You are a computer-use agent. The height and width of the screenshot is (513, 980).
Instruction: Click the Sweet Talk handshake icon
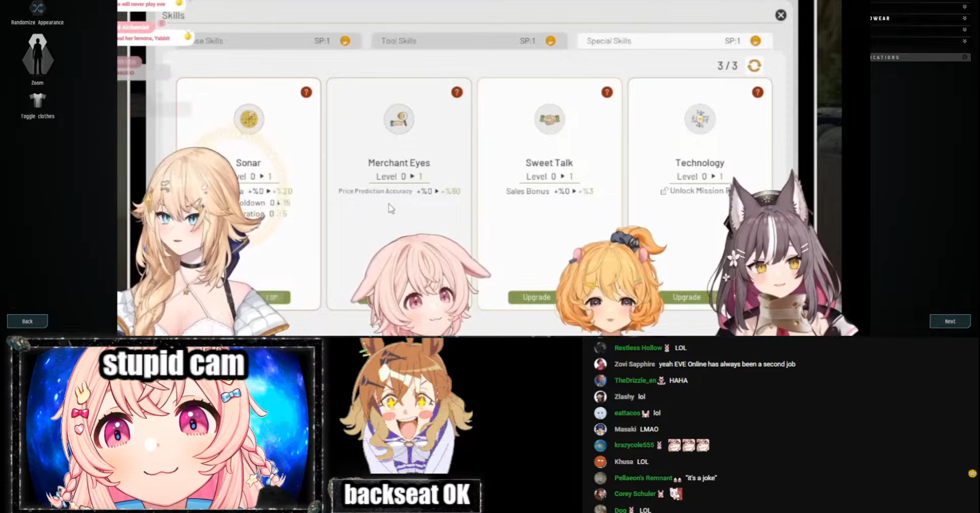[549, 119]
